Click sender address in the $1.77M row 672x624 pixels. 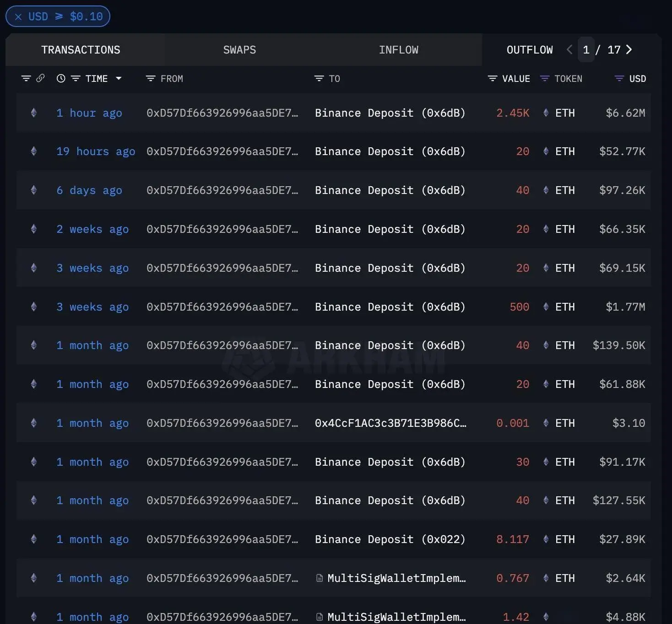(222, 307)
